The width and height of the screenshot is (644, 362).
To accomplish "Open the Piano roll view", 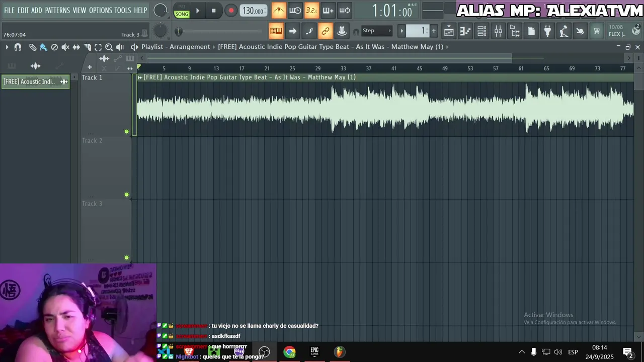I will coord(465,31).
